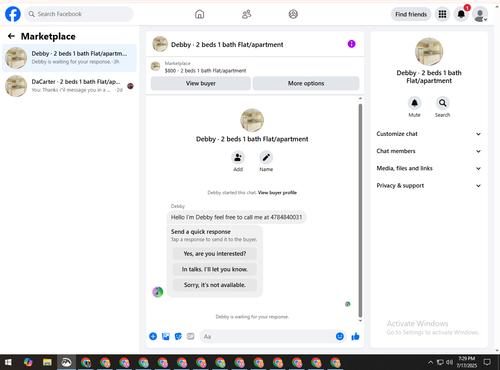The width and height of the screenshot is (500, 370).
Task: Attach a photo using image icon
Action: [166, 336]
